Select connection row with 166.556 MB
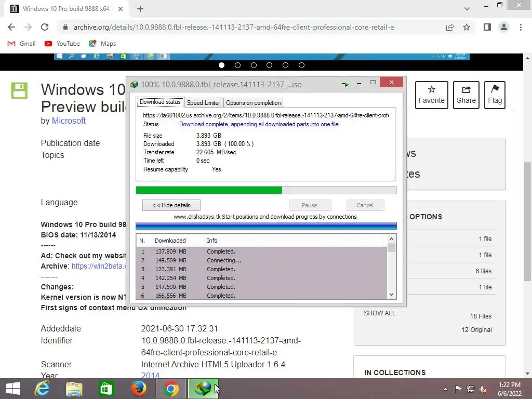This screenshot has width=532, height=399. (261, 296)
